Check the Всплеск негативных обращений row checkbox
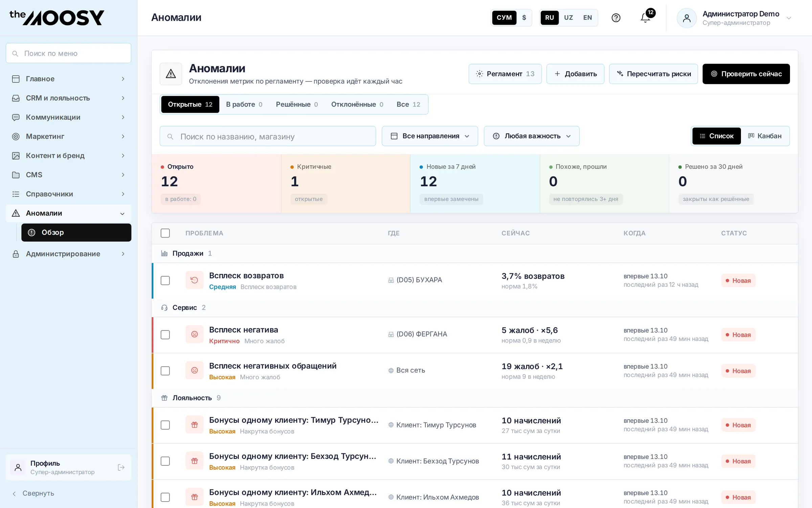Image resolution: width=812 pixels, height=508 pixels. tap(165, 371)
